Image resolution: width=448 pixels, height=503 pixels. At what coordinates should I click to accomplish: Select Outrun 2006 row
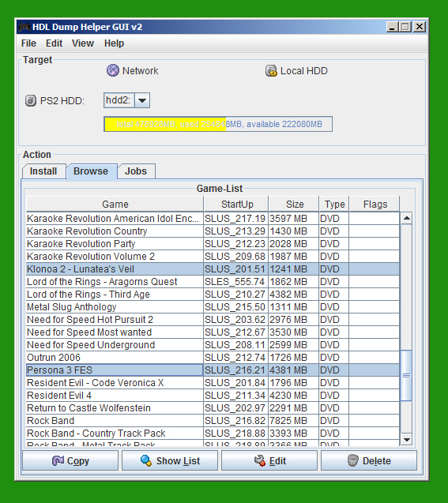[x=213, y=358]
